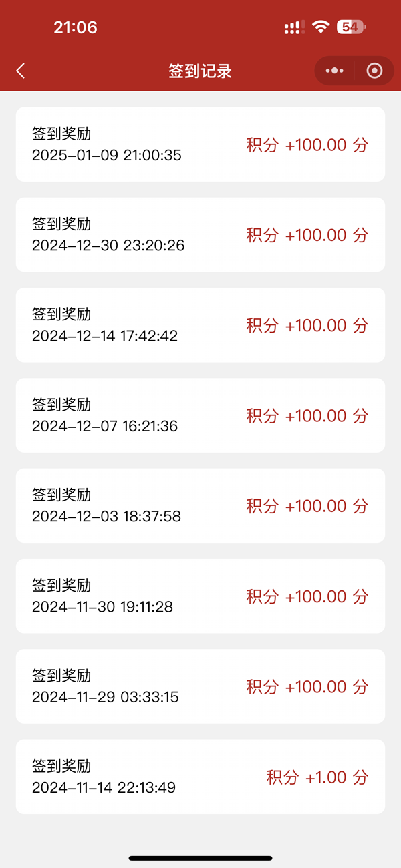Tap the sign-in entry from 2024-11-30
401x868 pixels.
[x=200, y=596]
